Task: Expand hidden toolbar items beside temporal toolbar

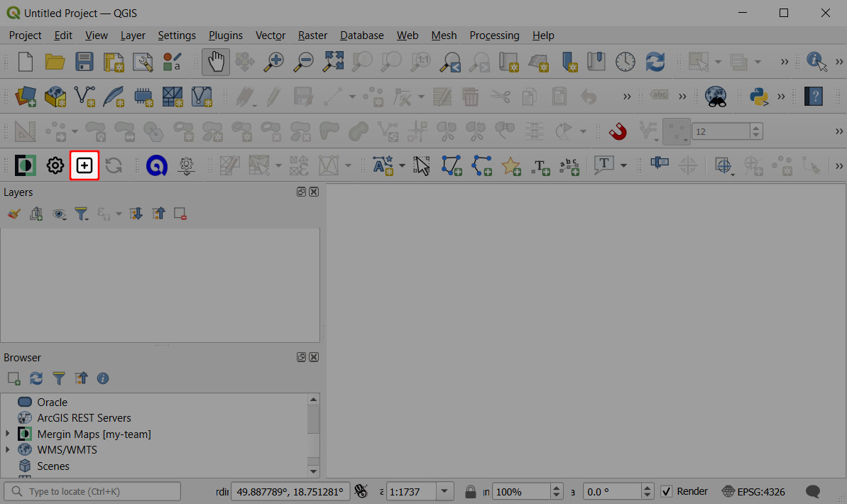Action: [x=785, y=62]
